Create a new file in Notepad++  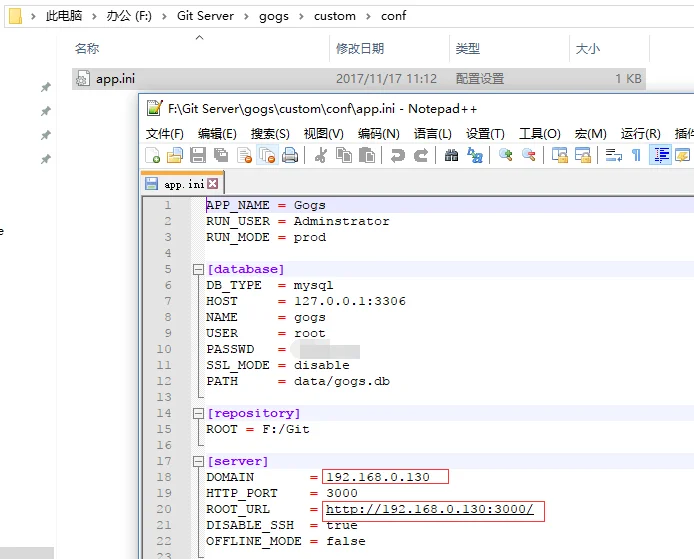coord(152,155)
